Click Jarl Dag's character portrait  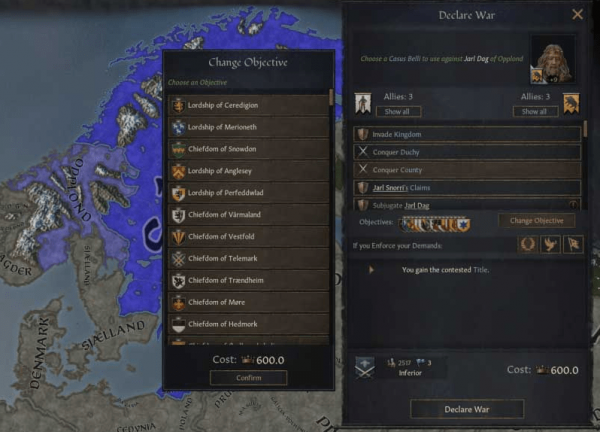[x=553, y=60]
